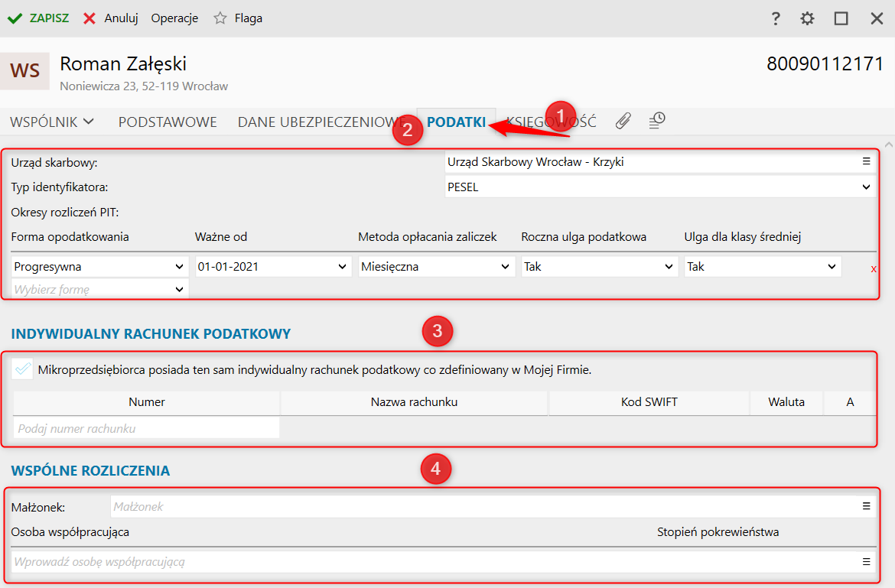This screenshot has height=588, width=895.
Task: Open the attachments paperclip icon
Action: tap(623, 120)
